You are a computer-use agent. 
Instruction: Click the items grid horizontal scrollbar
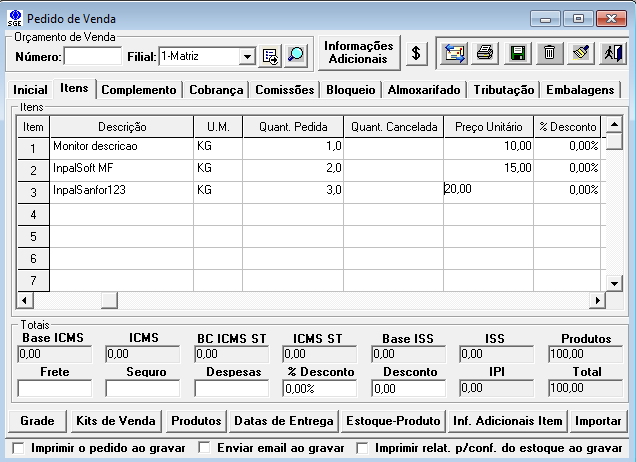tap(350, 300)
